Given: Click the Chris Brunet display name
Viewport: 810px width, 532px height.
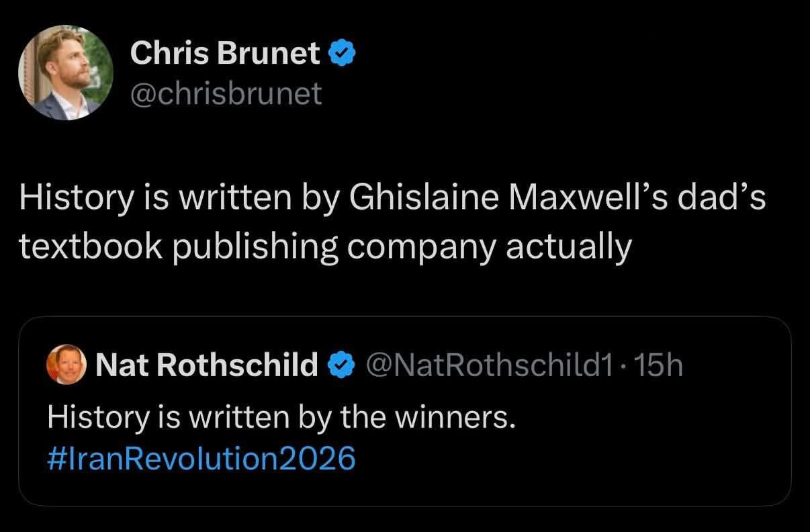Looking at the screenshot, I should 225,53.
